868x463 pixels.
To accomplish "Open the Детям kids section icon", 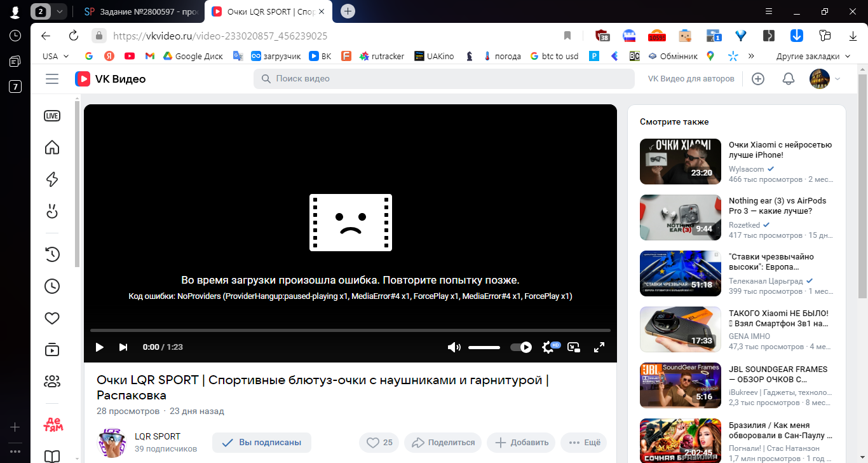I will [x=52, y=424].
